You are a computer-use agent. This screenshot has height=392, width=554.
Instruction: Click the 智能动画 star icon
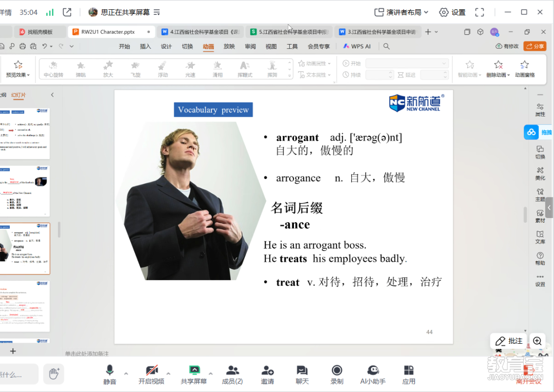(469, 65)
